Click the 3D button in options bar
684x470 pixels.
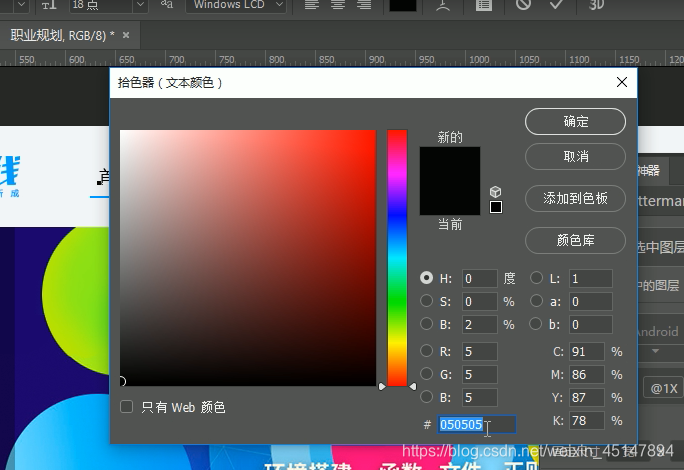[596, 4]
